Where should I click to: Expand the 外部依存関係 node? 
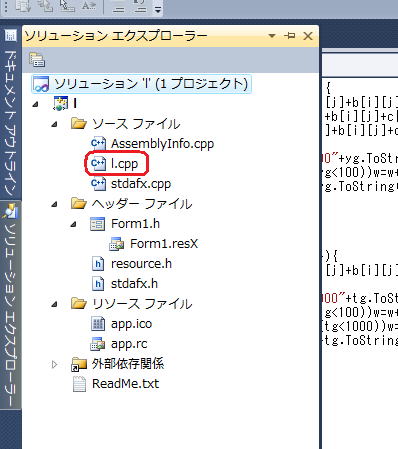tap(54, 364)
